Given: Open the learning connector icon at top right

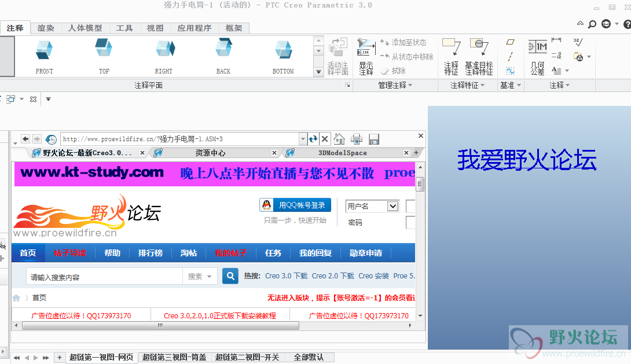Looking at the screenshot, I should pyautogui.click(x=606, y=24).
